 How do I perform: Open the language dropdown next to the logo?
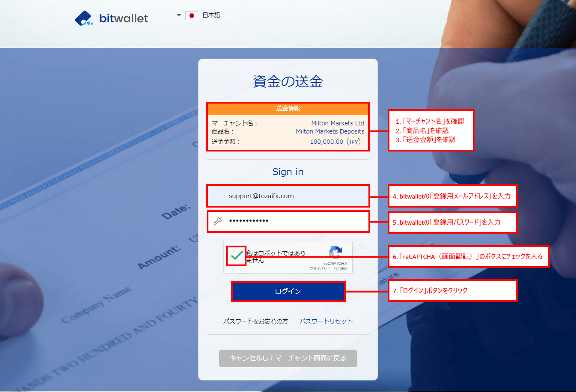coord(178,15)
